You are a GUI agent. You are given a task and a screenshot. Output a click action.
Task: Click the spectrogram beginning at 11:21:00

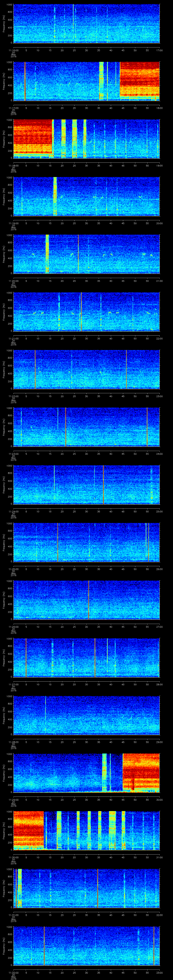click(x=86, y=312)
